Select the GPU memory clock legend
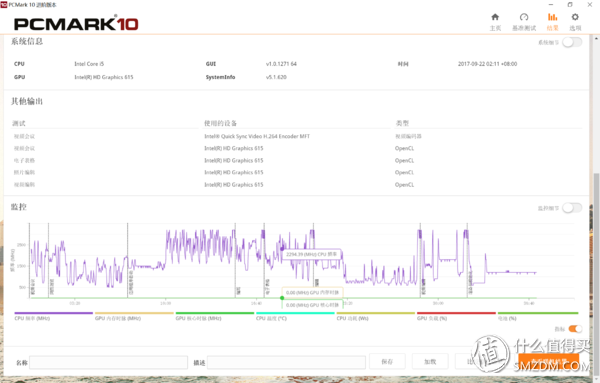 tap(118, 318)
